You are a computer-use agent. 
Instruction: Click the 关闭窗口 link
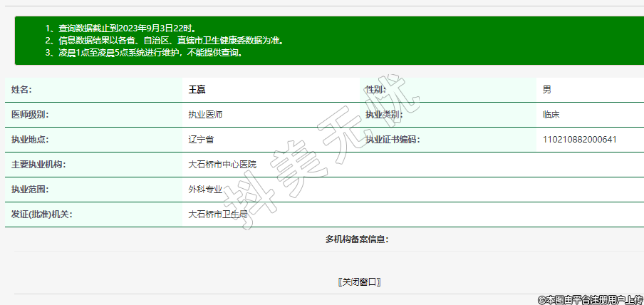360,282
